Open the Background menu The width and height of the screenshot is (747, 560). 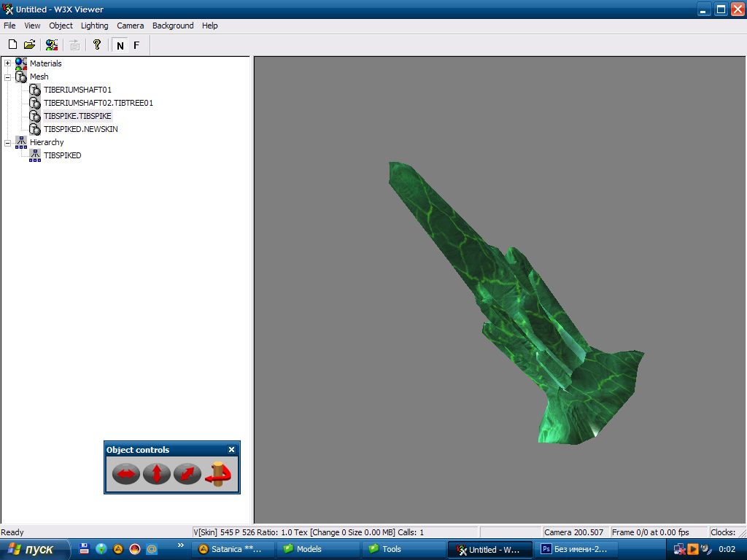[173, 26]
